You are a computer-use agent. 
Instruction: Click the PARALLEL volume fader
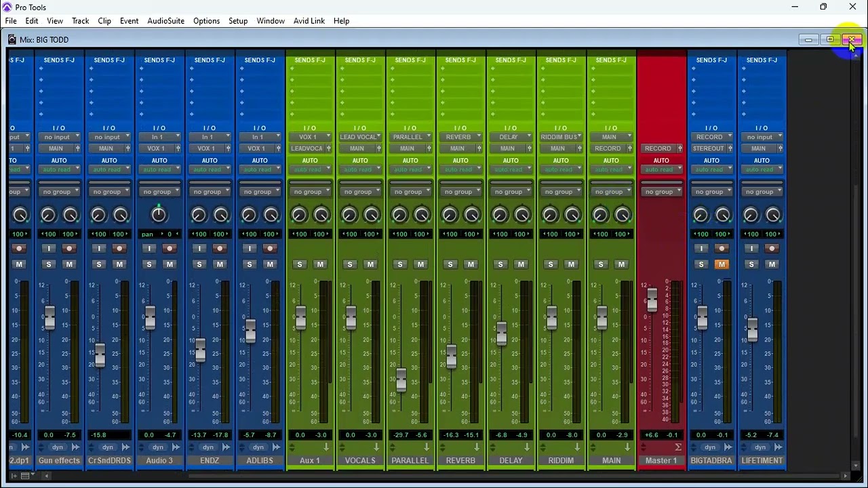click(x=401, y=380)
